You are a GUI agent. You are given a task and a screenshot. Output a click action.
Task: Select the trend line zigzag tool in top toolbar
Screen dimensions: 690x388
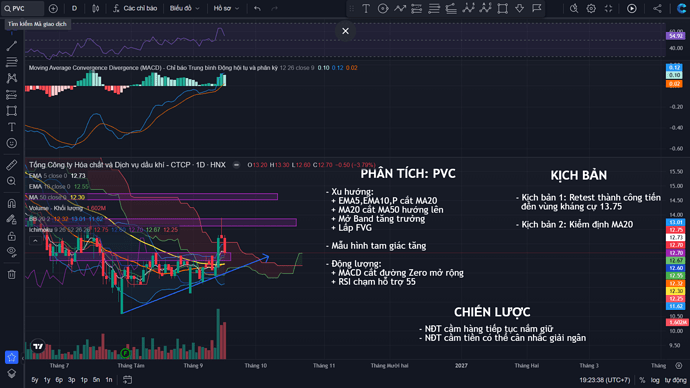[400, 8]
